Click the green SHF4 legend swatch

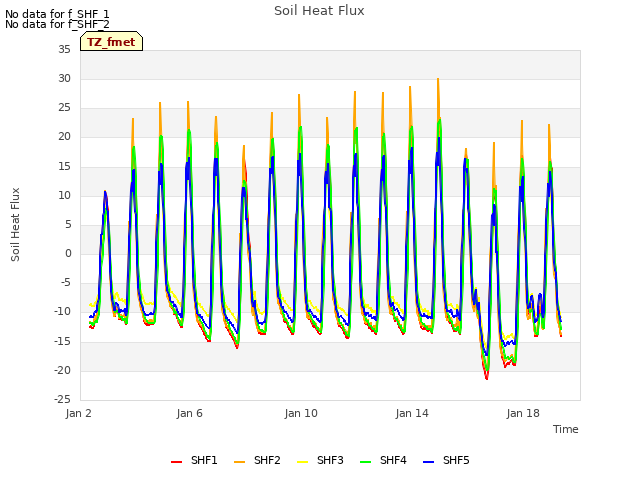click(x=366, y=462)
